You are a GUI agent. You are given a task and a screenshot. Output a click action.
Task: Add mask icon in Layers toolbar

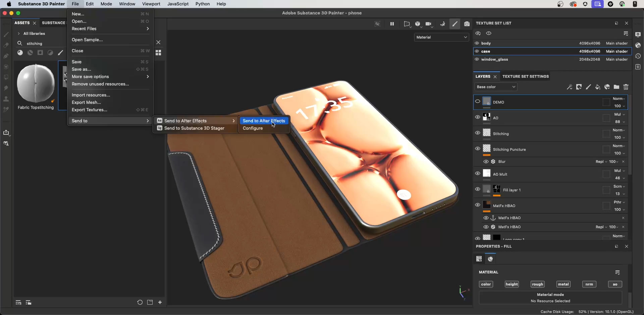click(x=579, y=87)
